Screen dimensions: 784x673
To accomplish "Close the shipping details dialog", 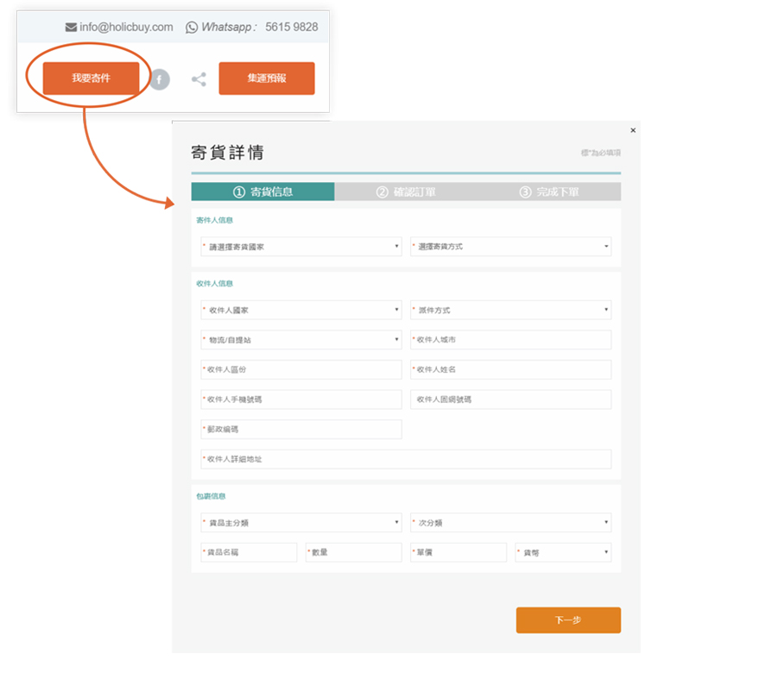I will (633, 130).
